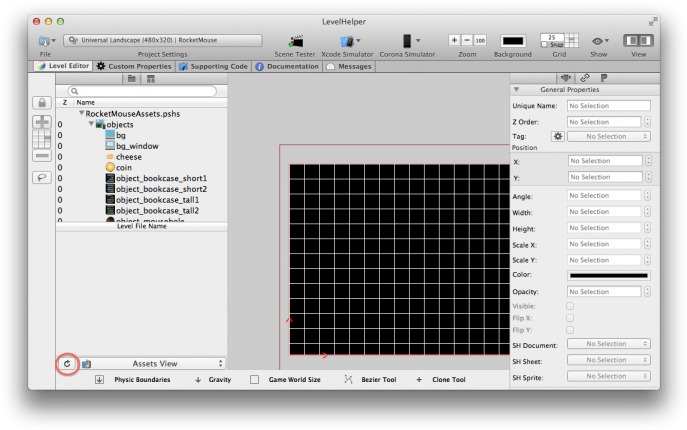Enable the Snap checkbox under Grid
687x430 pixels.
[545, 44]
